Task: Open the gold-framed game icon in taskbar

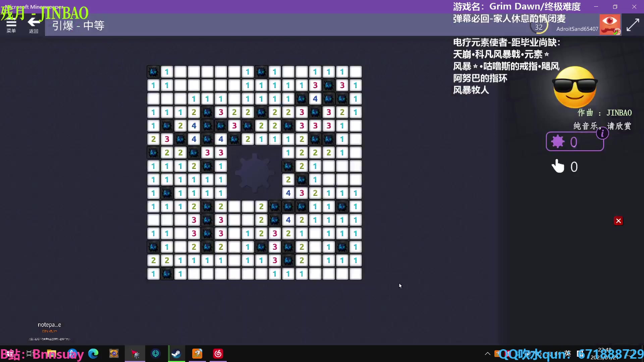Action: (114, 354)
